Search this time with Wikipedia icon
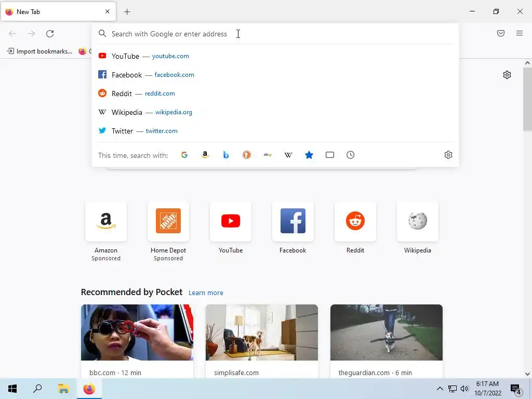The width and height of the screenshot is (532, 399). click(288, 155)
